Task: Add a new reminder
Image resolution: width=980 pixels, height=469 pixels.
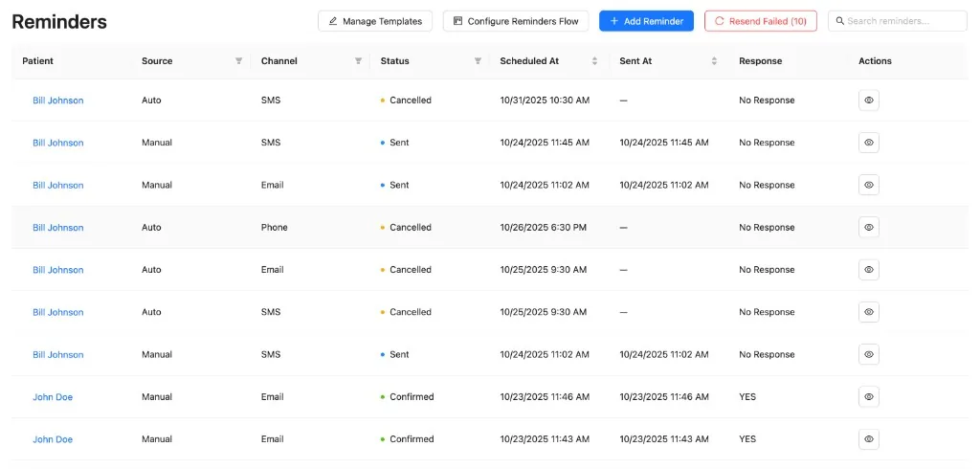Action: click(x=646, y=21)
